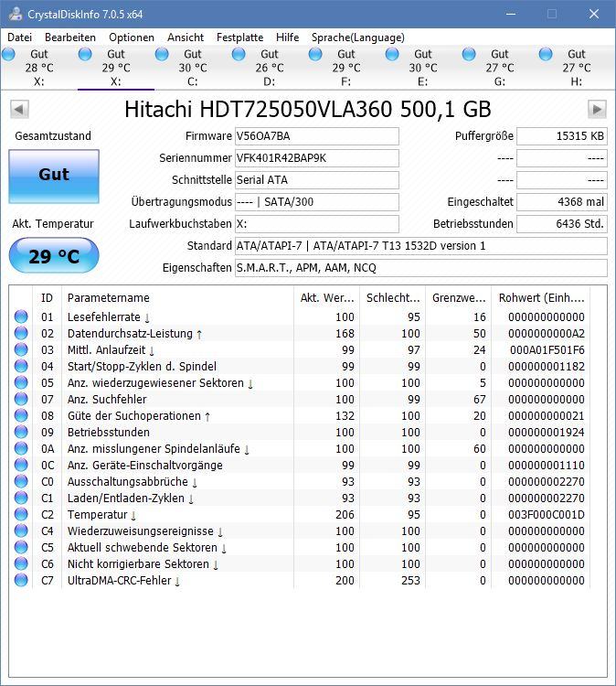Select the 29 °C X: disk tab
The image size is (616, 686).
pyautogui.click(x=115, y=68)
